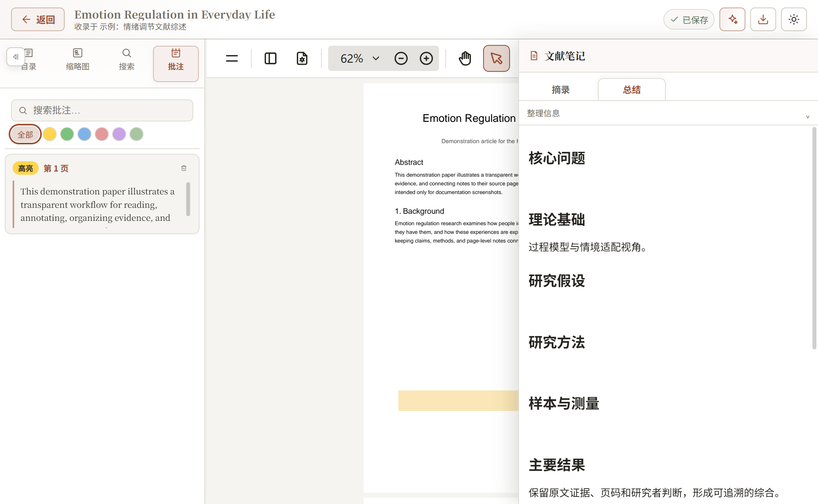Viewport: 818px width, 504px height.
Task: Click the annotation card scrollbar
Action: click(188, 199)
